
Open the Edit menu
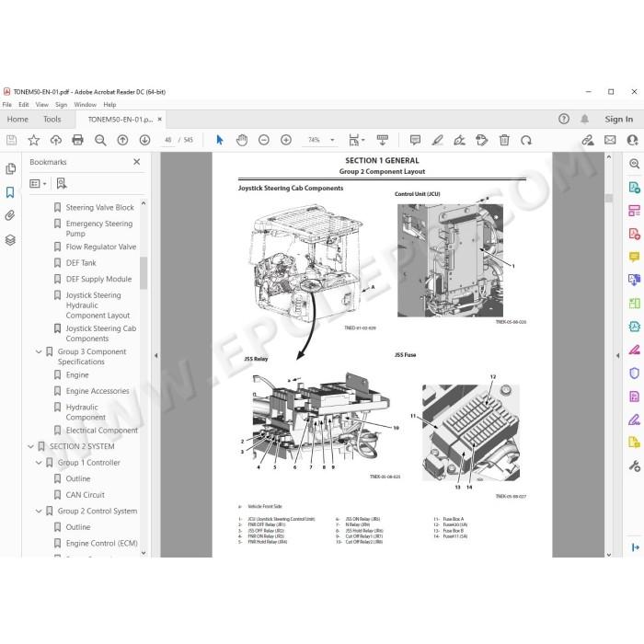[24, 105]
